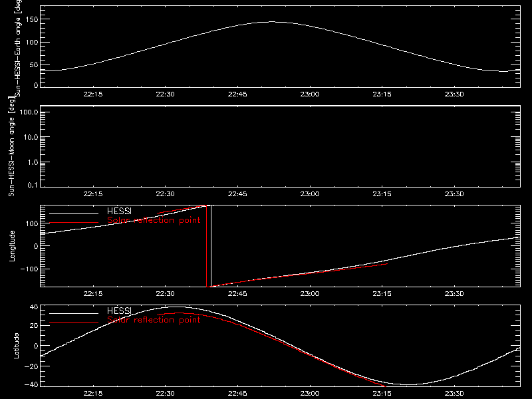Click the red legend line sample in Longitude plot

74,223
